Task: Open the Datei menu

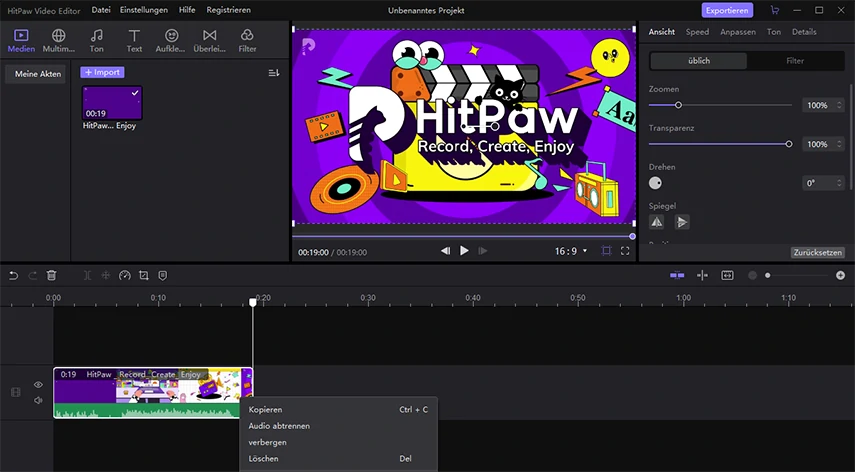Action: 101,10
